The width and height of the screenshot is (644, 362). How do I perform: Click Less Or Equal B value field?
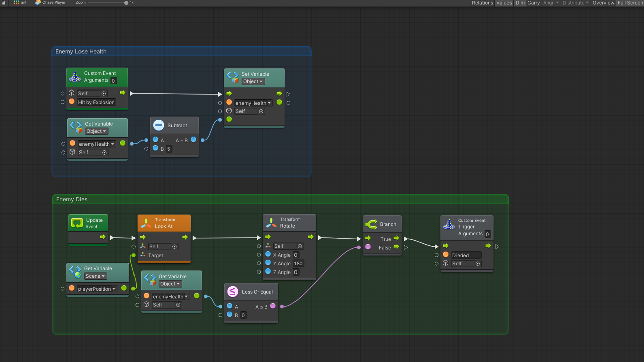[x=243, y=315]
